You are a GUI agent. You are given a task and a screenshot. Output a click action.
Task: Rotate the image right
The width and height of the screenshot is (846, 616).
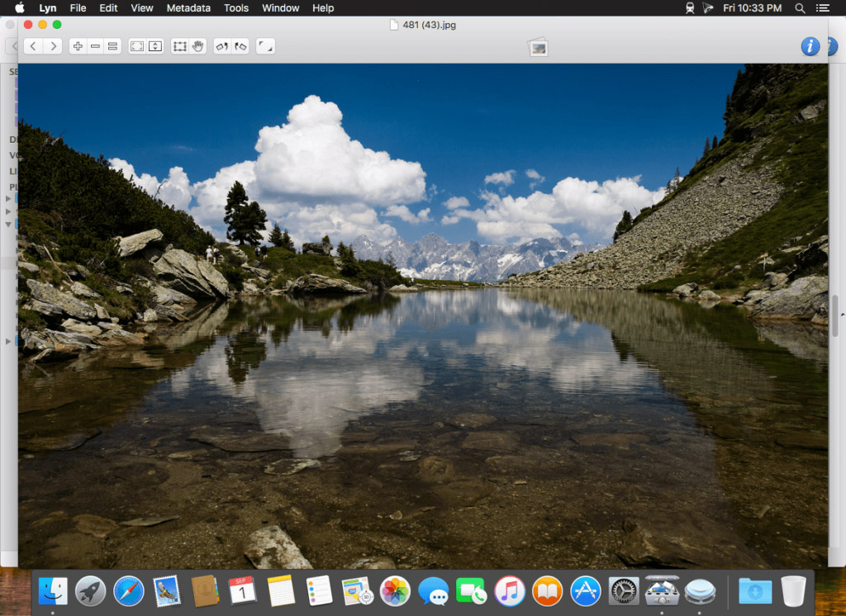[240, 46]
